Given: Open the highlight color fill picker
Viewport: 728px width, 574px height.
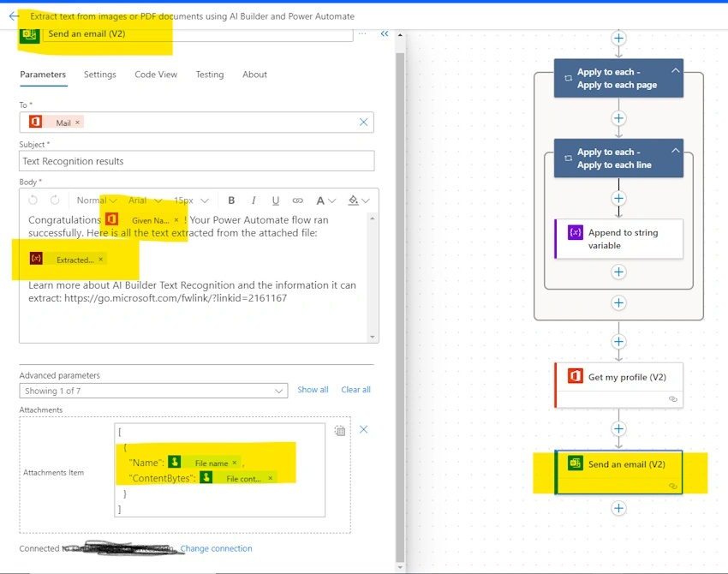Looking at the screenshot, I should (x=359, y=200).
